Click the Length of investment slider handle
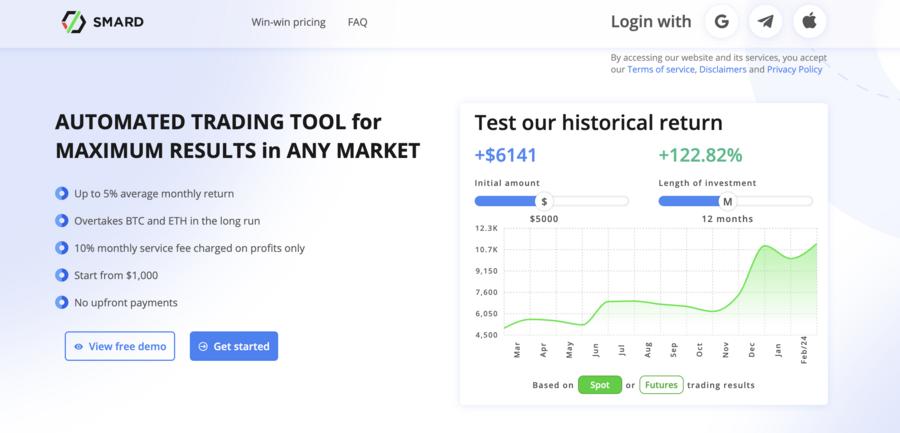 click(727, 202)
